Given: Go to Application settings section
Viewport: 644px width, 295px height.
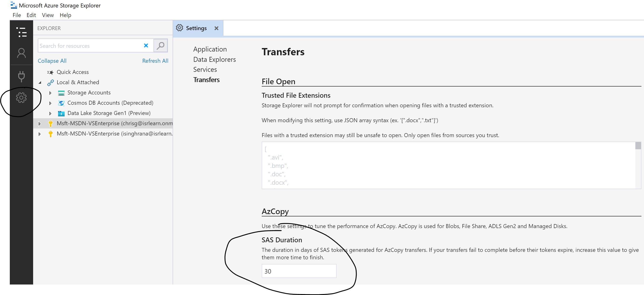Looking at the screenshot, I should tap(210, 49).
